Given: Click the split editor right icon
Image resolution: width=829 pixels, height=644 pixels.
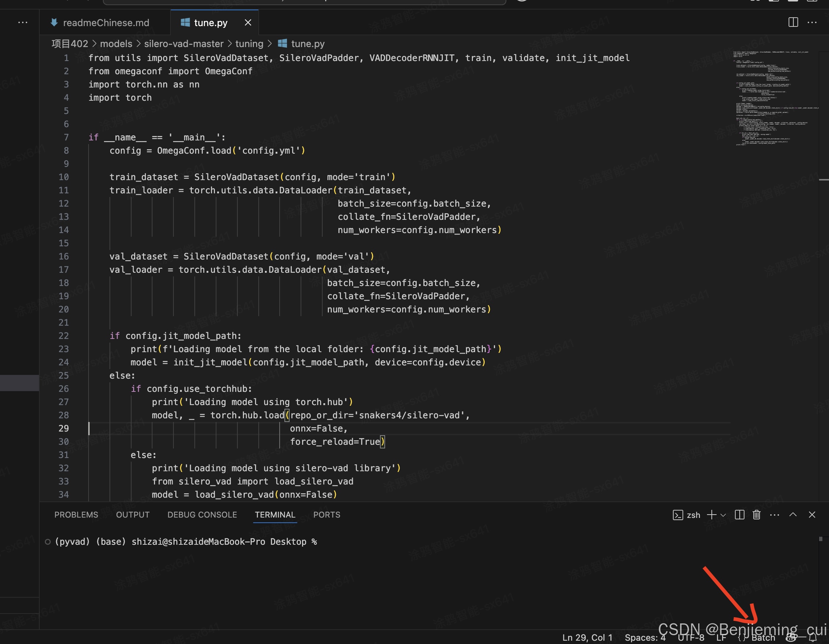Looking at the screenshot, I should click(793, 22).
